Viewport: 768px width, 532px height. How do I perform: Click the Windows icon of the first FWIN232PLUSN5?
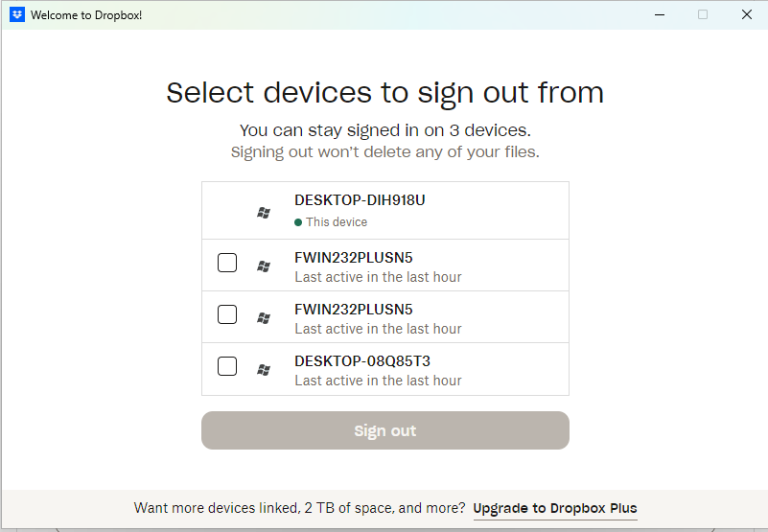(x=264, y=266)
